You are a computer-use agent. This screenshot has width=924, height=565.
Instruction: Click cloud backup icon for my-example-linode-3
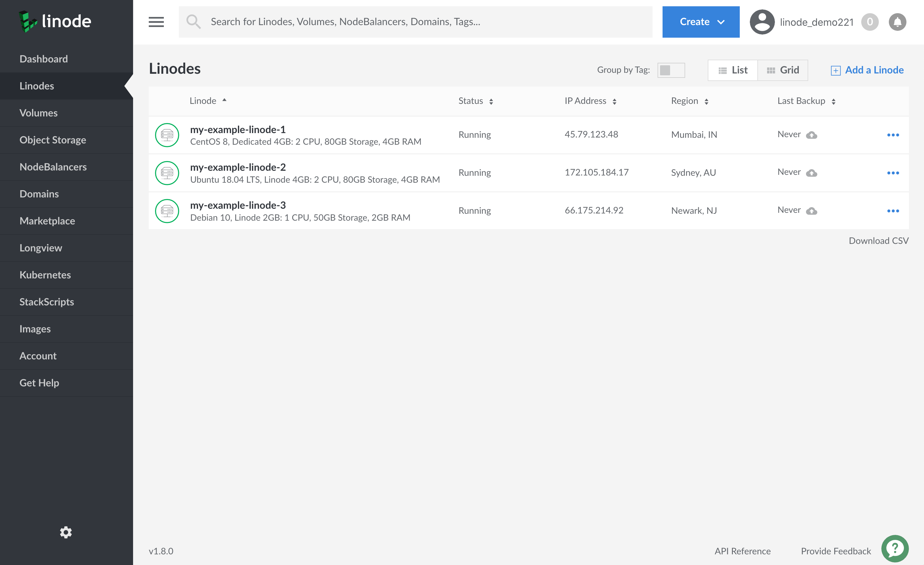pyautogui.click(x=812, y=211)
